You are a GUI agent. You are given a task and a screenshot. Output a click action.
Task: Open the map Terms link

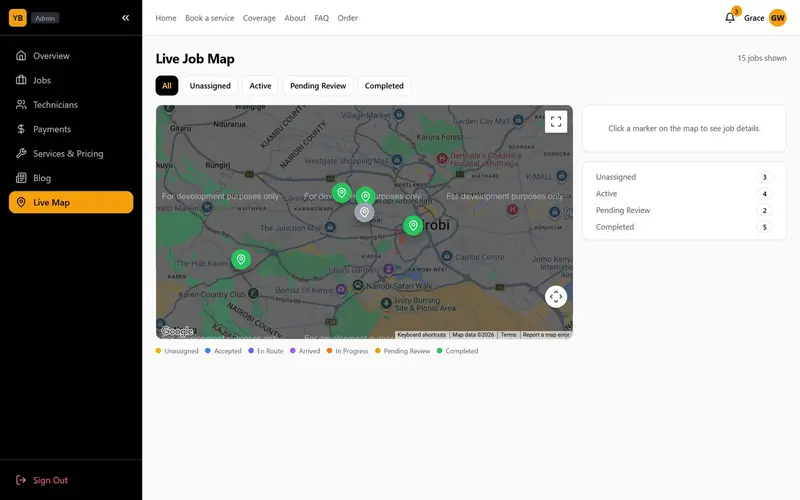pos(508,335)
